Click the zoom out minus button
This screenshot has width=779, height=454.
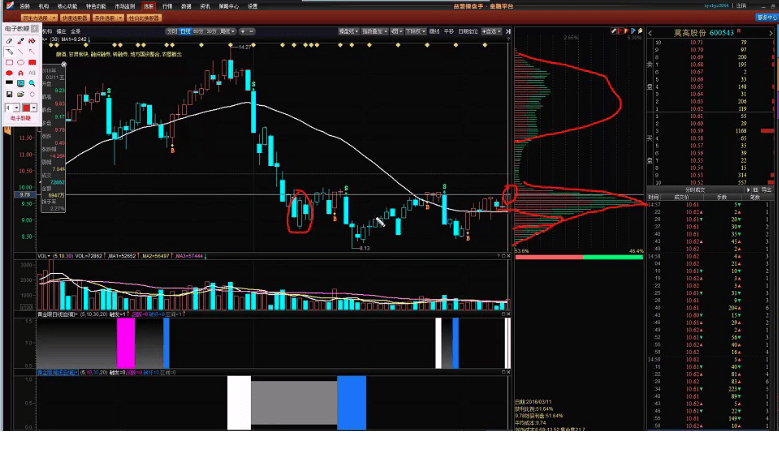[251, 31]
